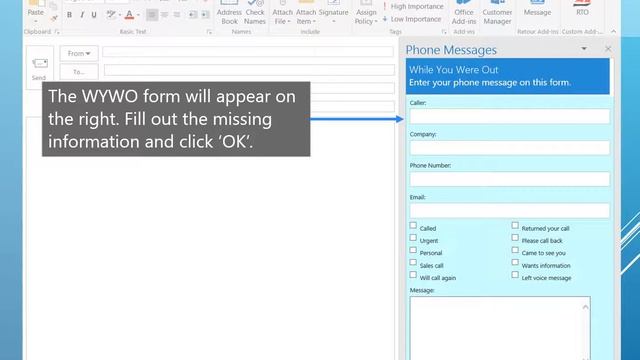Apply red font color

[129, 15]
